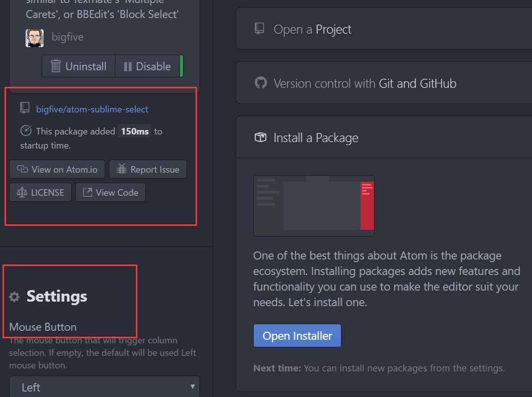
Task: Click the bigfive author name
Action: (x=68, y=37)
